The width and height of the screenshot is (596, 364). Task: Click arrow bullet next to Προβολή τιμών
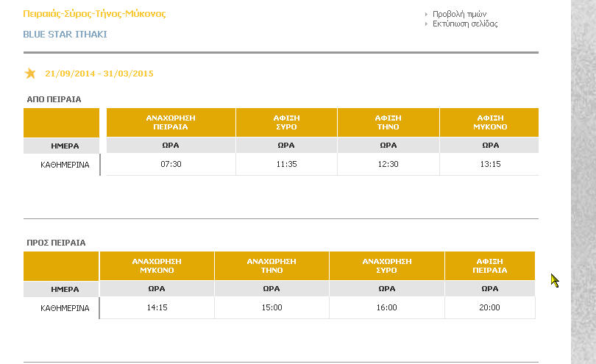click(426, 15)
